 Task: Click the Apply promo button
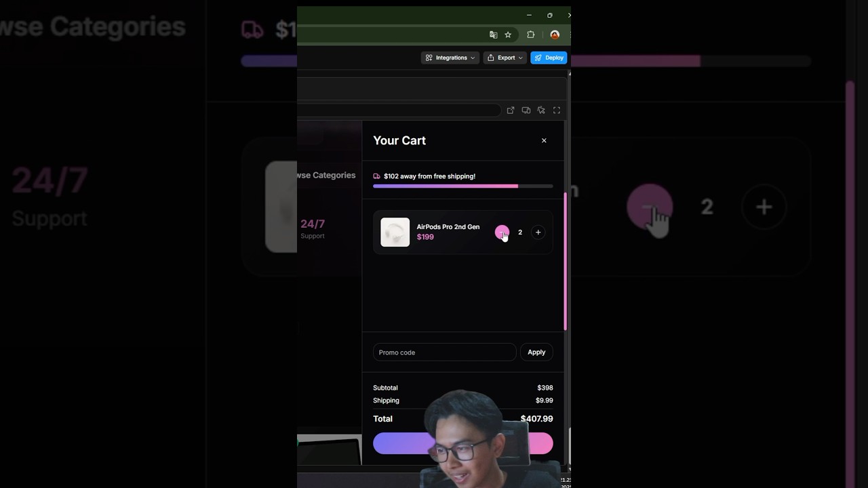pos(536,352)
